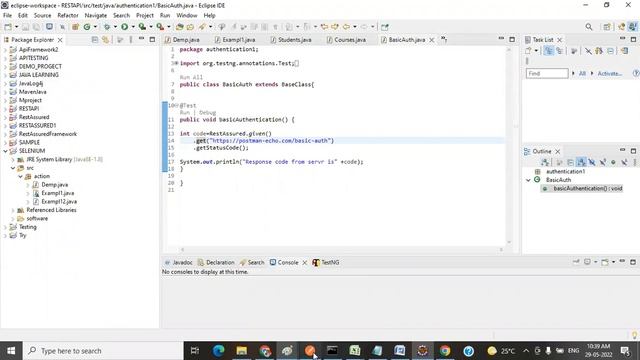The width and height of the screenshot is (640, 360).
Task: Close the BasicAuth.java editor tab
Action: pos(431,40)
